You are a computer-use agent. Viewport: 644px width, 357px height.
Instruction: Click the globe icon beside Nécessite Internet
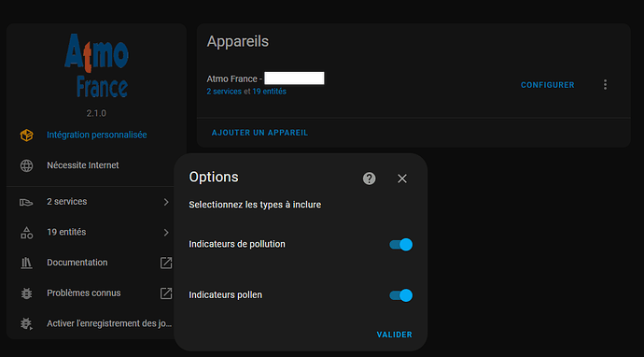27,165
